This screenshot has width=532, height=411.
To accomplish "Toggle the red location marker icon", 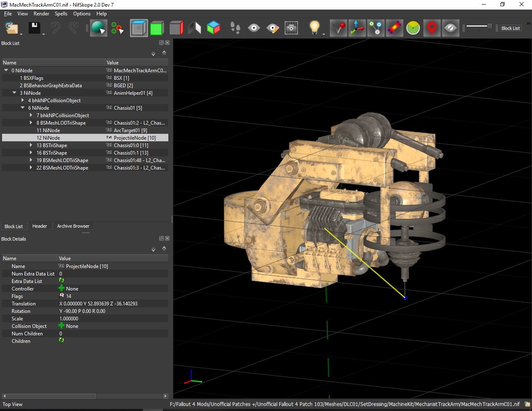I will click(x=432, y=28).
